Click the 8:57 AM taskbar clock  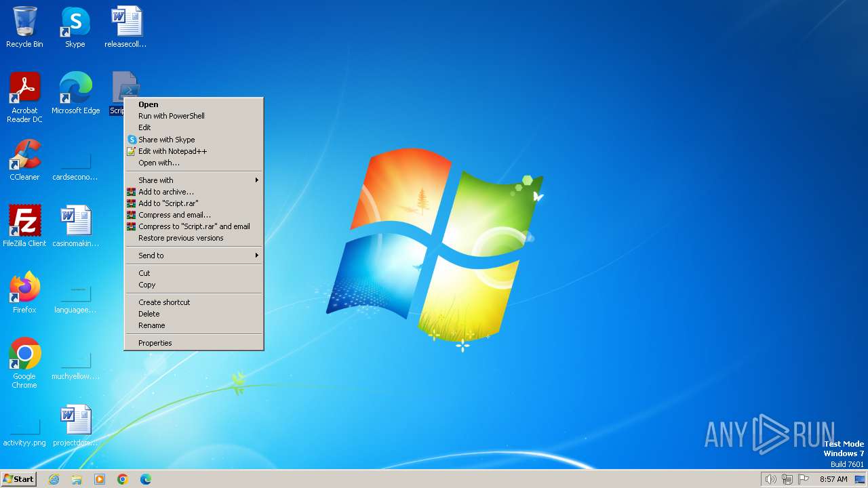[x=833, y=479]
